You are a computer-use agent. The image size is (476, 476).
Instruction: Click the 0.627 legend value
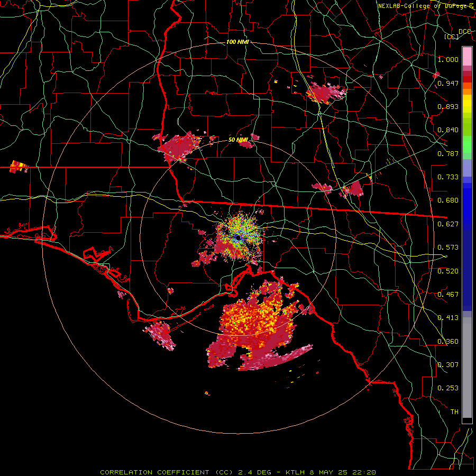click(448, 224)
